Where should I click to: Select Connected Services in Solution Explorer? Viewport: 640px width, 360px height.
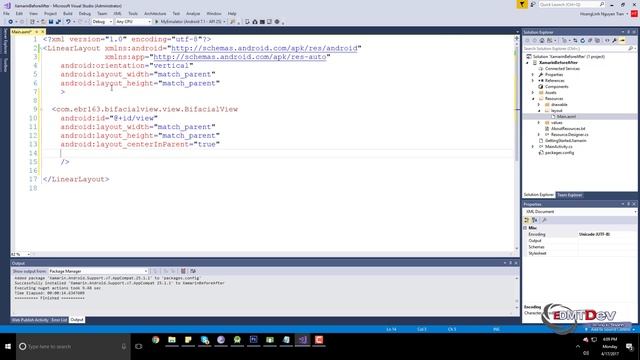pyautogui.click(x=562, y=69)
